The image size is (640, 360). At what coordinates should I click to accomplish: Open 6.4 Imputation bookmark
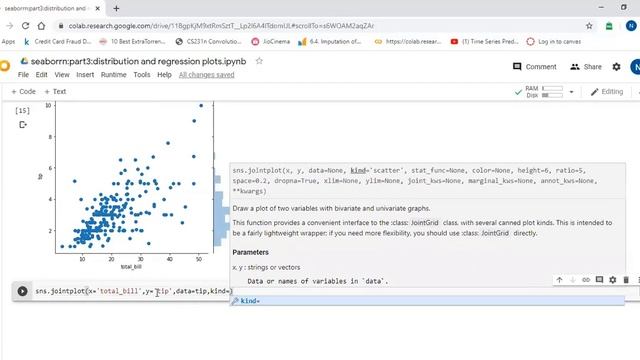click(330, 42)
